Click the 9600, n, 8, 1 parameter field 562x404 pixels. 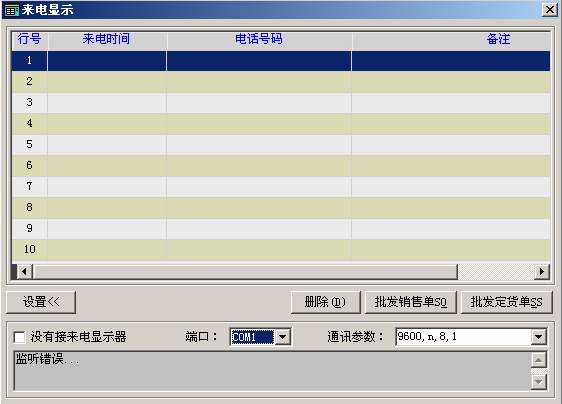[x=463, y=337]
